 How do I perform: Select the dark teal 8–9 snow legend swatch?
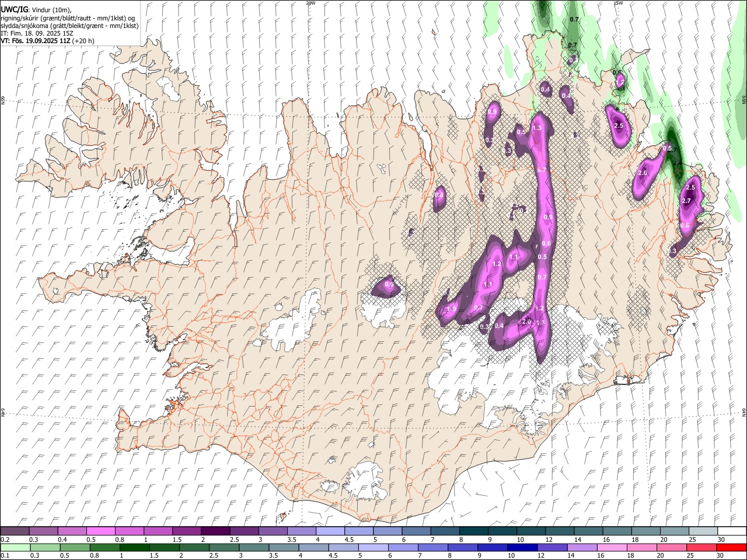473,531
